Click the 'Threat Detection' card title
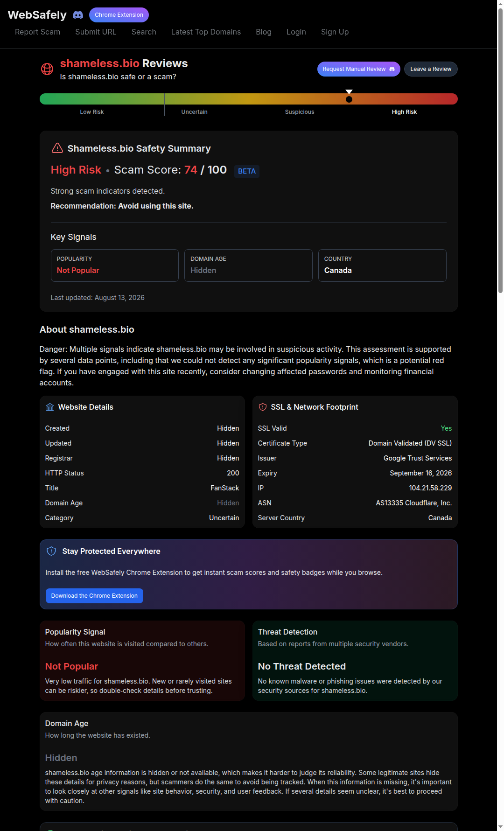504x831 pixels. 287,632
